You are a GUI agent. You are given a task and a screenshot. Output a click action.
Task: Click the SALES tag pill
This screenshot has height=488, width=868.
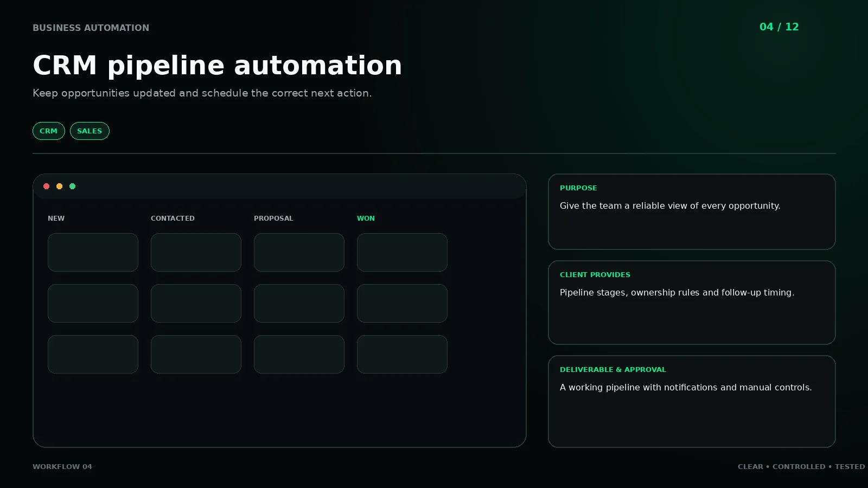coord(90,131)
